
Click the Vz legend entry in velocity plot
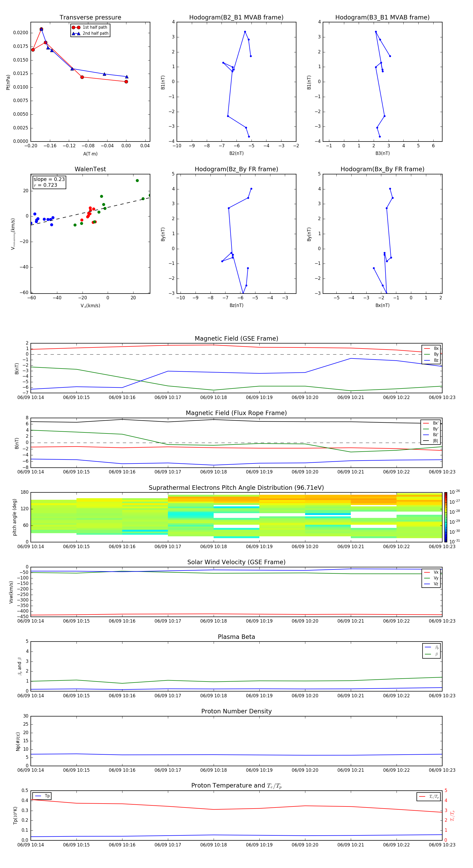[x=431, y=584]
